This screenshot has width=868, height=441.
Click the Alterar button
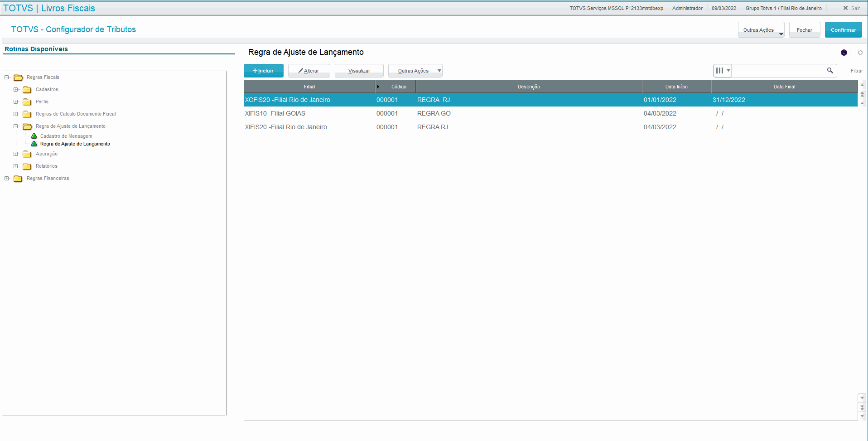[x=309, y=71]
